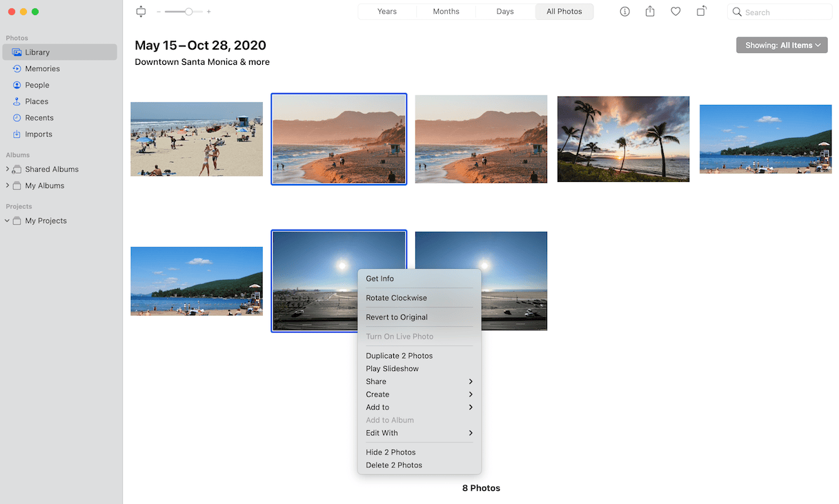Switch to the Years view
839x504 pixels.
387,11
